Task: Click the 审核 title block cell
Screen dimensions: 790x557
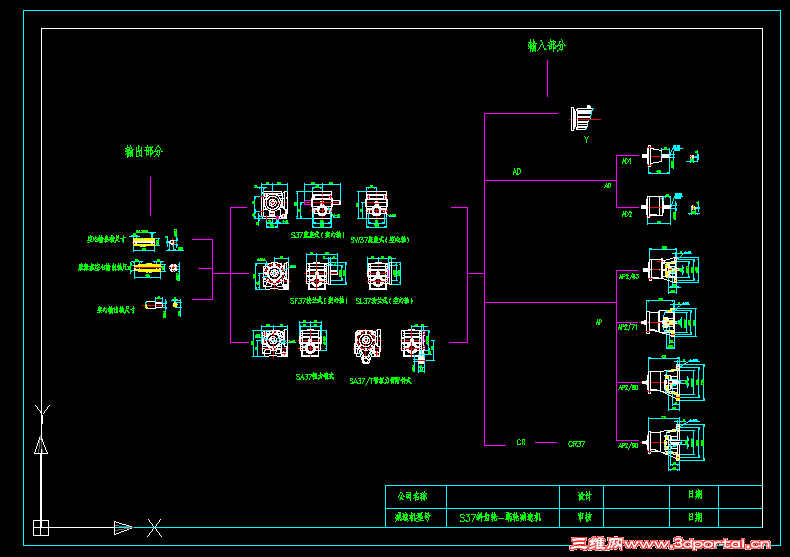Action: click(x=581, y=517)
